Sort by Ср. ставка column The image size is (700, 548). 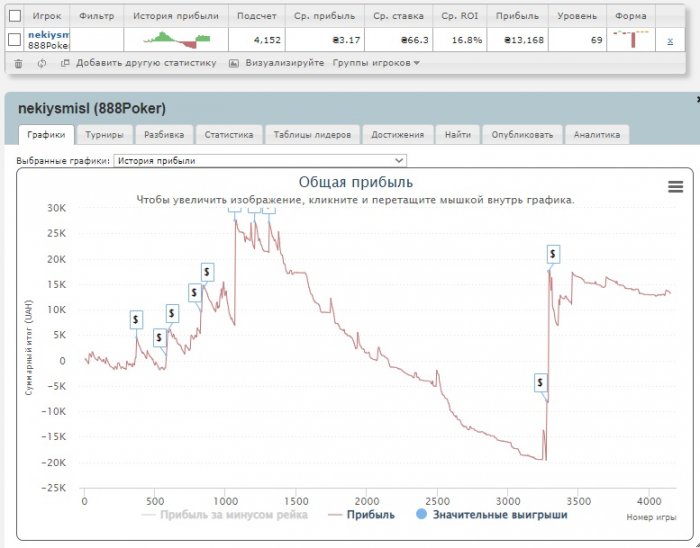[x=398, y=16]
